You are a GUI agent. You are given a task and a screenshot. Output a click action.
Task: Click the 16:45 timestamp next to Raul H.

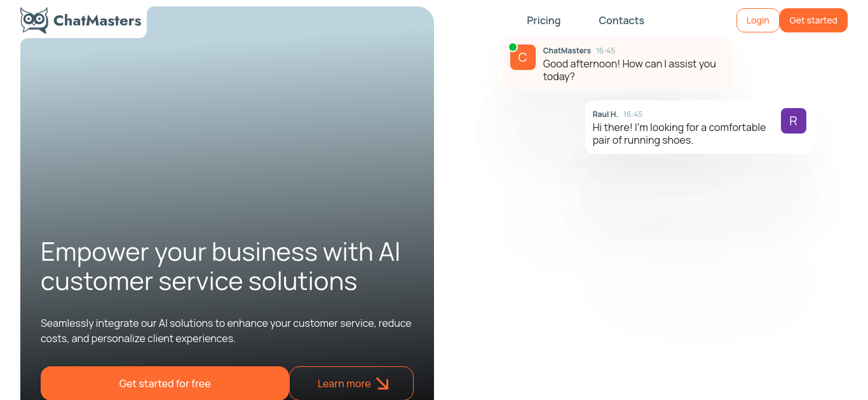click(633, 114)
